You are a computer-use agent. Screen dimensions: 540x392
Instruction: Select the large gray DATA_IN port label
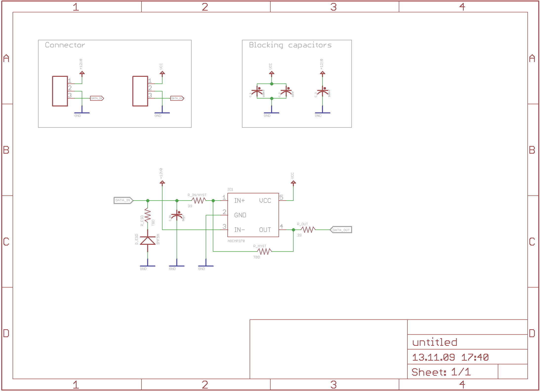pos(123,200)
